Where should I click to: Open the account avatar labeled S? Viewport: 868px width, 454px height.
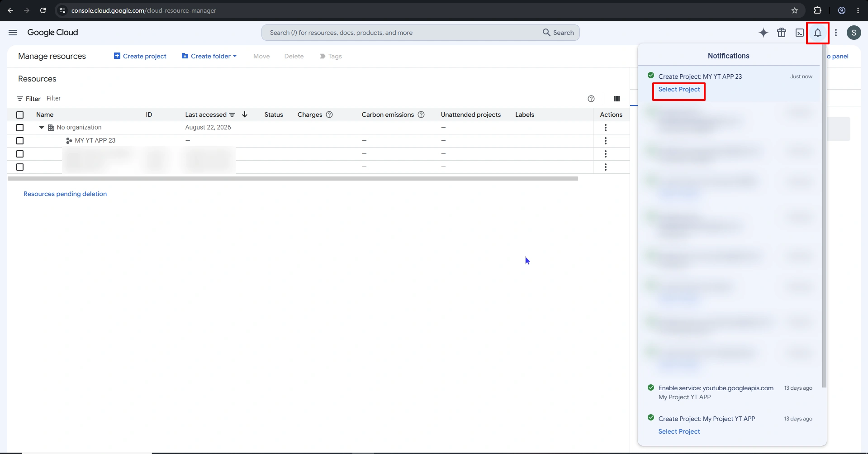tap(854, 33)
